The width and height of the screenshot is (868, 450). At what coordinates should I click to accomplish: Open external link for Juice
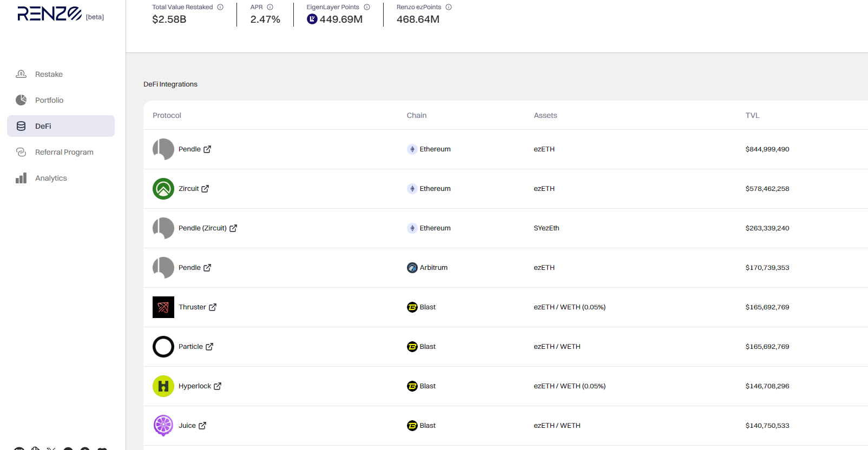tap(202, 426)
